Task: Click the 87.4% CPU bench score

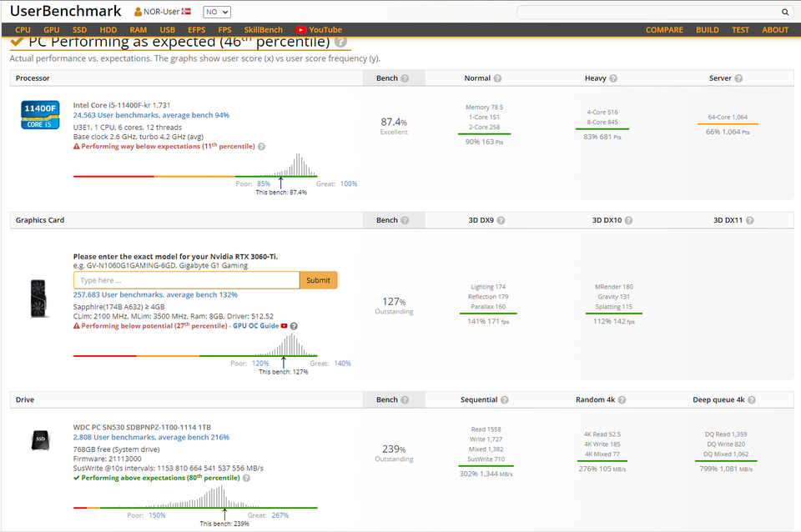Action: pos(394,122)
